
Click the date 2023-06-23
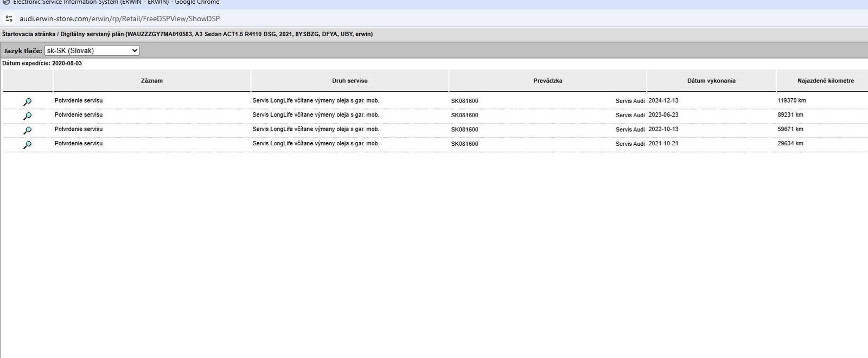point(663,114)
